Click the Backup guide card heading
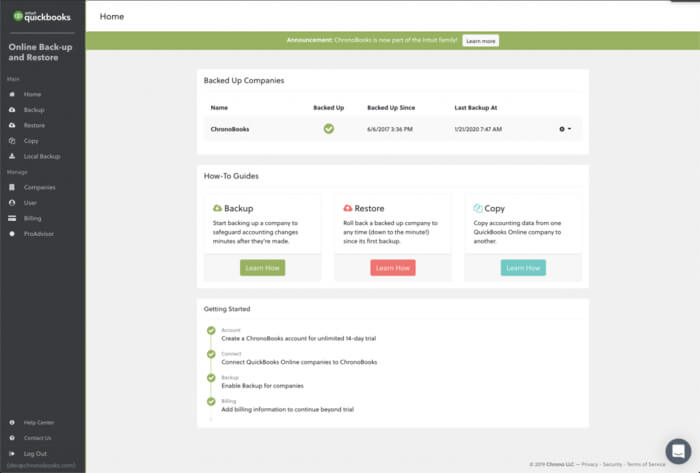Viewport: 700px width, 473px height. [238, 208]
